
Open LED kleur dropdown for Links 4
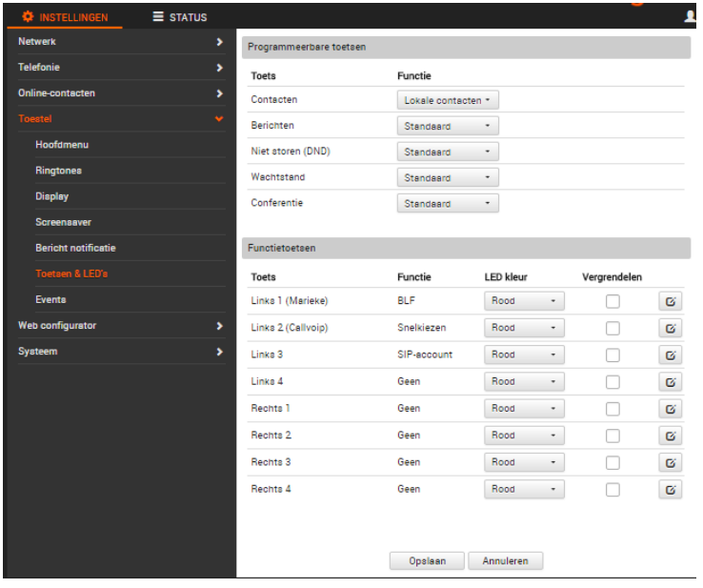(526, 382)
